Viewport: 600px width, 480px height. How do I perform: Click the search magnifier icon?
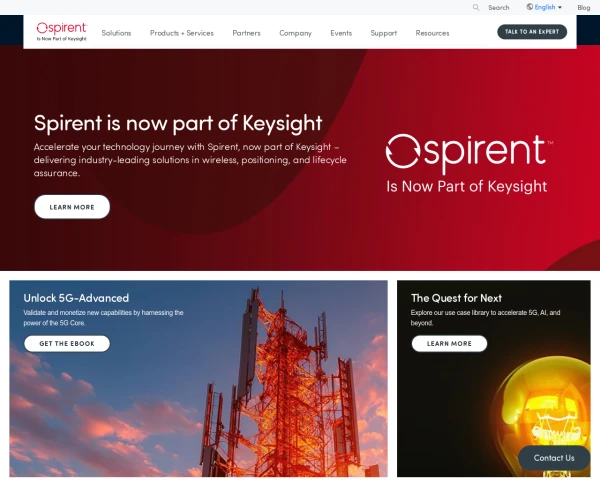(476, 7)
